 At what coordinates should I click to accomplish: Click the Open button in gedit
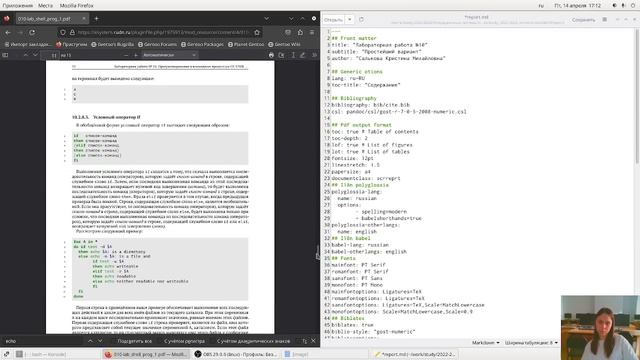333,19
